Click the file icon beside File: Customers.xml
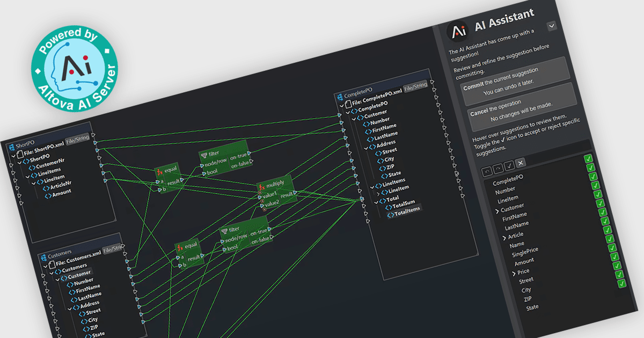Screen dimensions: 644x338 pos(51,265)
